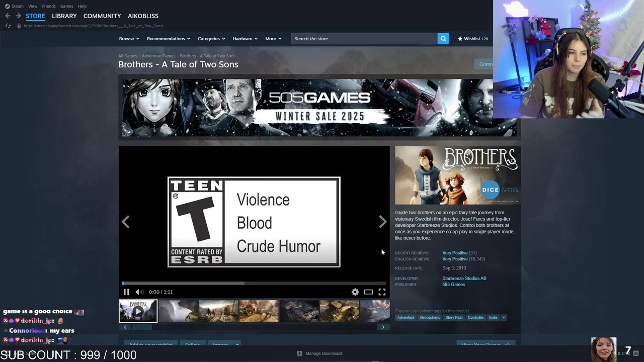Click the store search magnifier button
Image resolution: width=644 pixels, height=362 pixels.
click(443, 39)
